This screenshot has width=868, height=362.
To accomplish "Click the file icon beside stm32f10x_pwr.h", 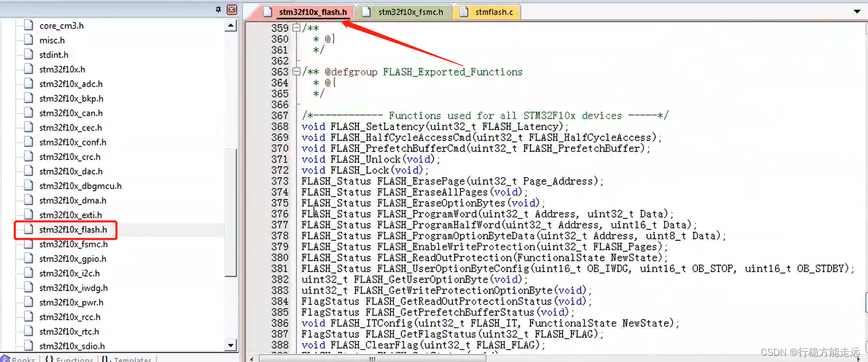I will (x=29, y=301).
